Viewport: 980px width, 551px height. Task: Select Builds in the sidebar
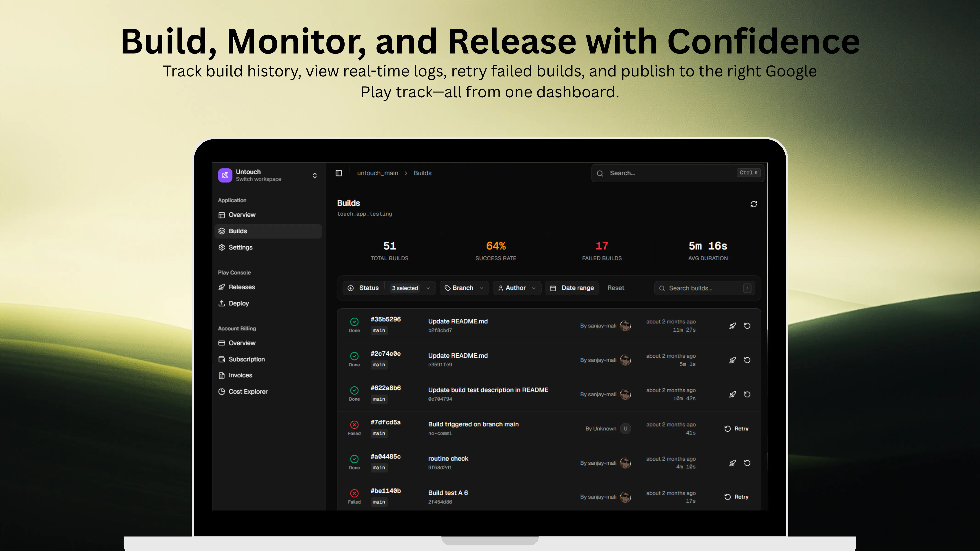click(x=268, y=231)
